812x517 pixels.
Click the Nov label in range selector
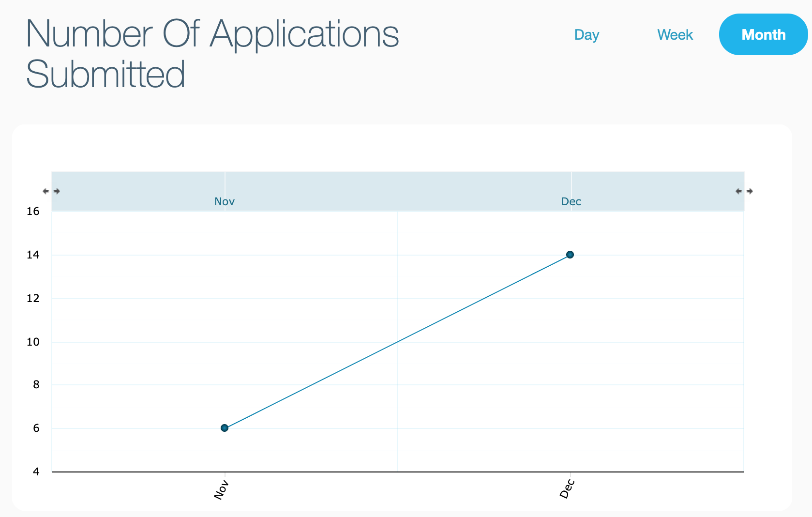point(225,201)
